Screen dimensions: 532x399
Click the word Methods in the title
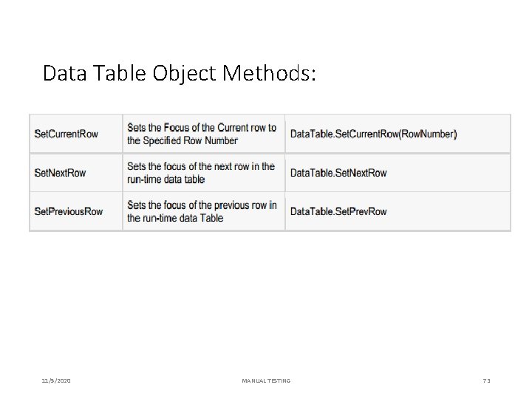[269, 73]
